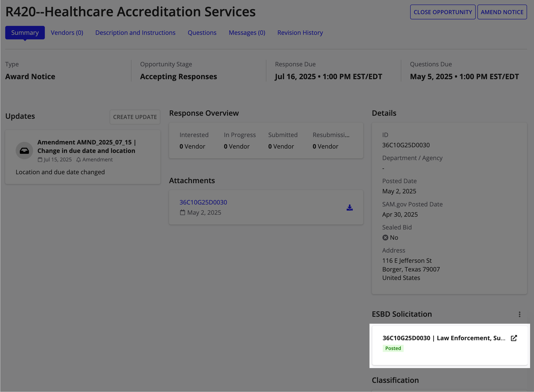Click the Create Update button

(135, 117)
